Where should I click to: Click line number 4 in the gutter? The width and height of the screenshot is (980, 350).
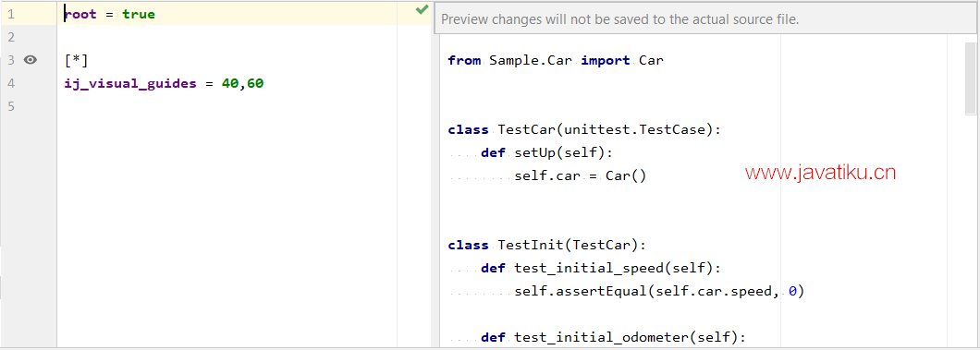10,83
